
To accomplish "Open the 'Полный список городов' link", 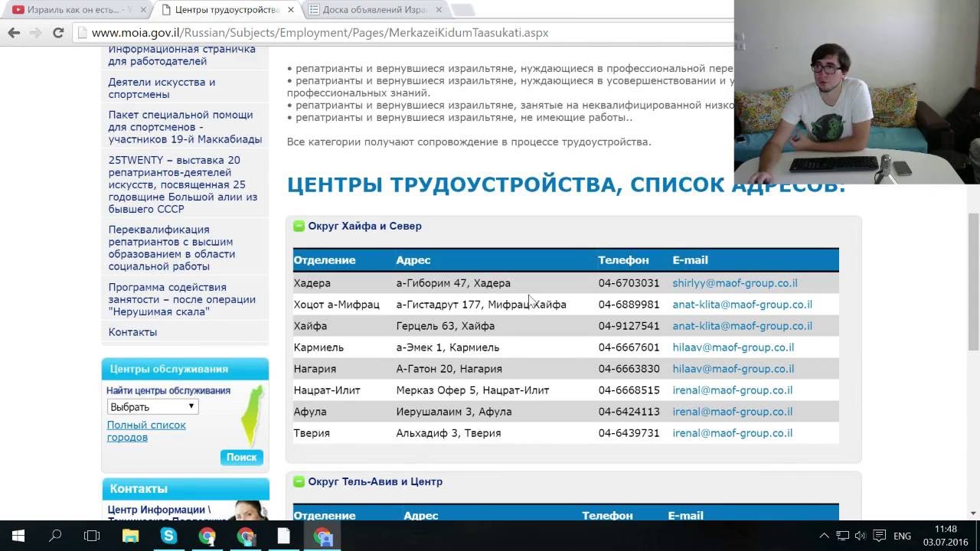I will pyautogui.click(x=146, y=431).
